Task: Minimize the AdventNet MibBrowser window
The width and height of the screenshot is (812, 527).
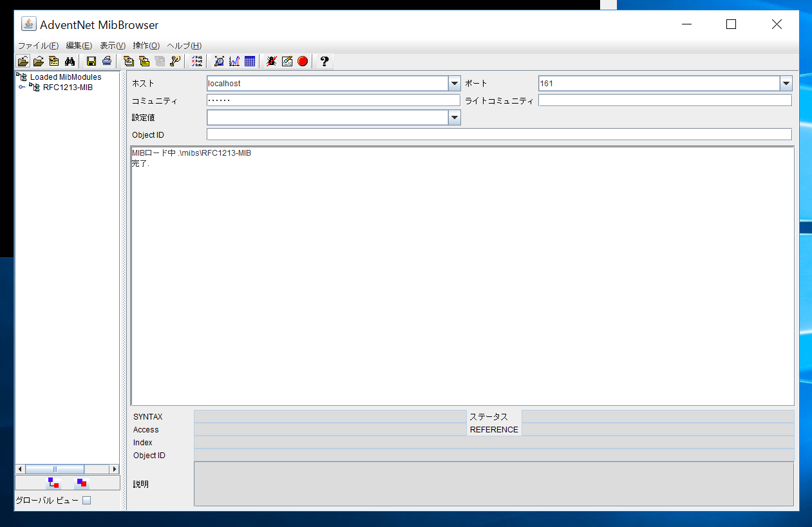Action: 686,24
